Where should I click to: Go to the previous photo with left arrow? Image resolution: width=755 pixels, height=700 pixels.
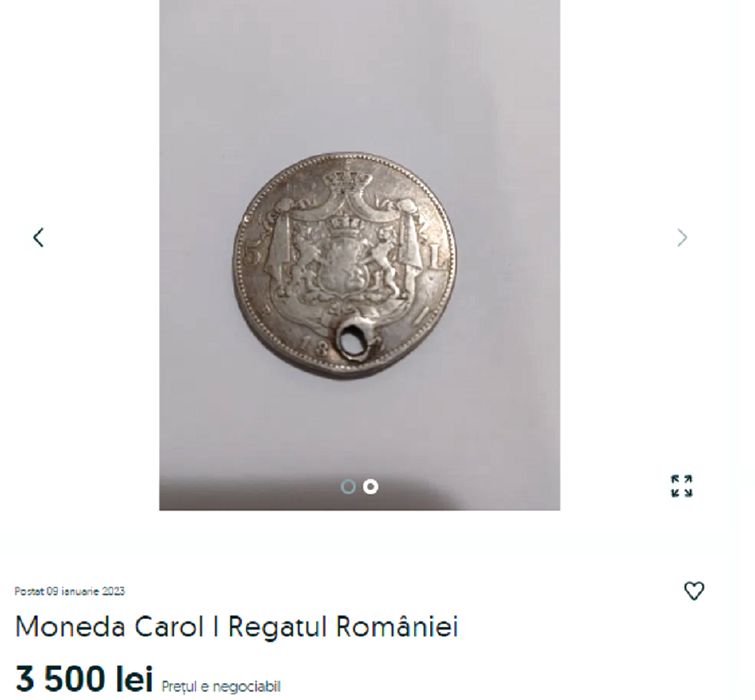click(x=39, y=237)
